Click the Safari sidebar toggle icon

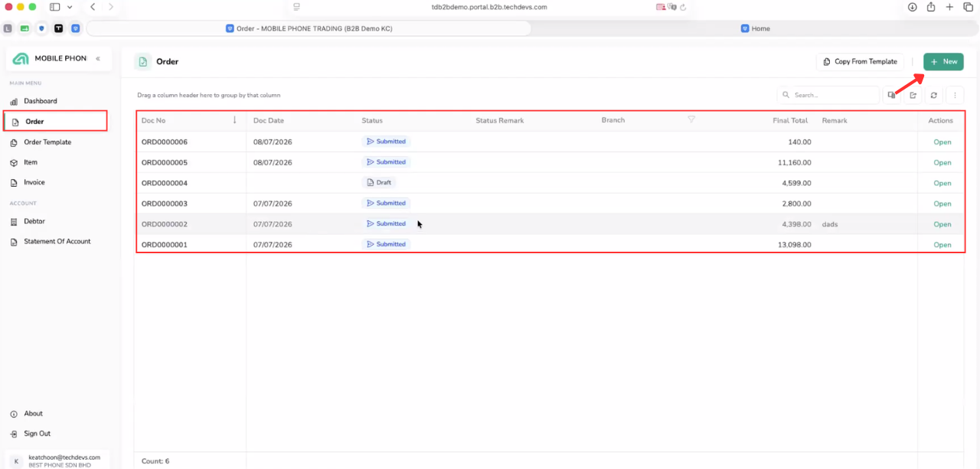pos(55,7)
